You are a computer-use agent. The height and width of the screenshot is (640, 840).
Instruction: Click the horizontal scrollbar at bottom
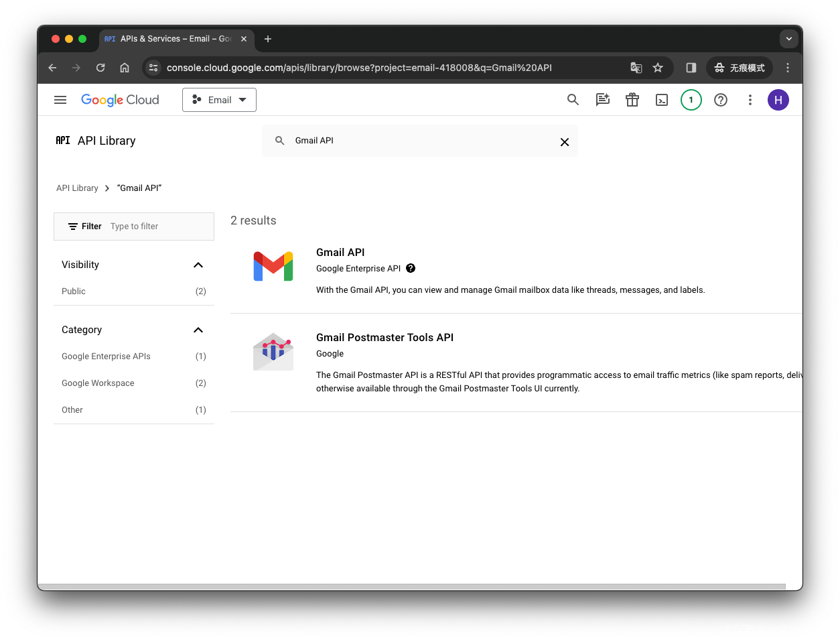[x=411, y=586]
